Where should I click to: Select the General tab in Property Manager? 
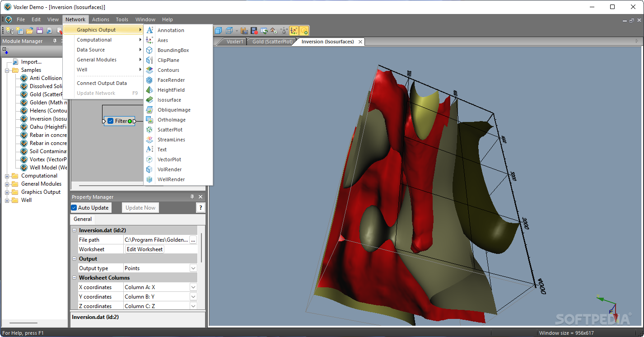tap(83, 219)
